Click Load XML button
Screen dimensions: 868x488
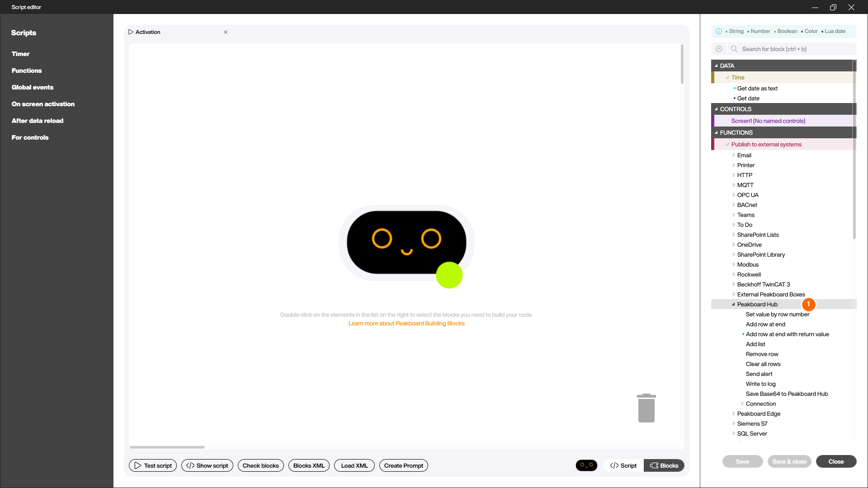pyautogui.click(x=354, y=465)
